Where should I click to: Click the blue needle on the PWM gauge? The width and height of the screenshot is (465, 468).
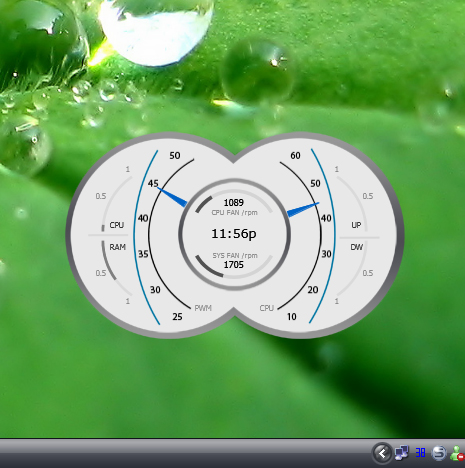pos(172,197)
